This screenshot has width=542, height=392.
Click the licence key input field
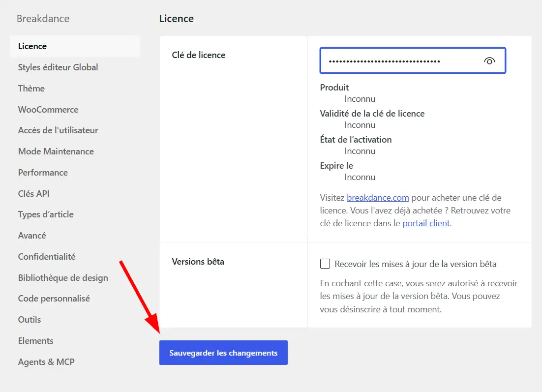(x=413, y=60)
